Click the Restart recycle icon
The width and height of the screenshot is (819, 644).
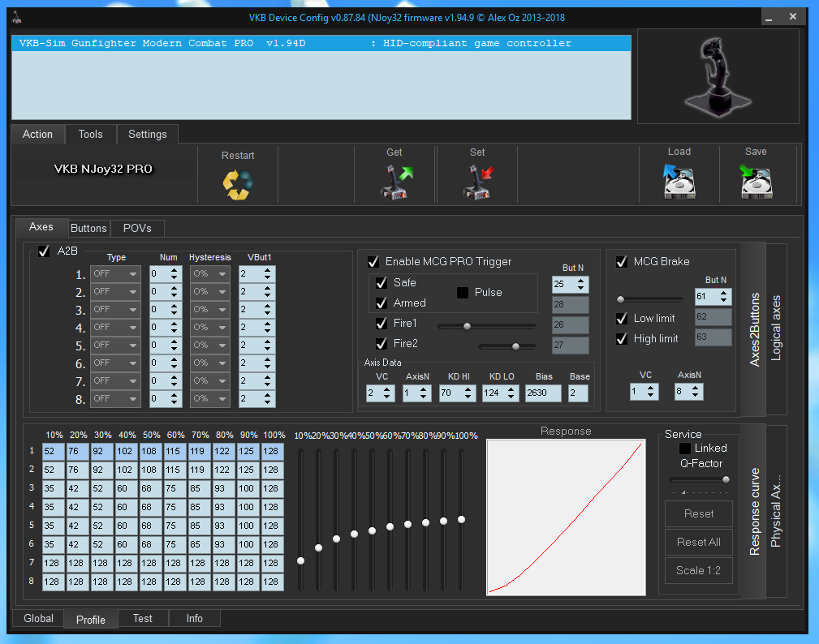238,183
